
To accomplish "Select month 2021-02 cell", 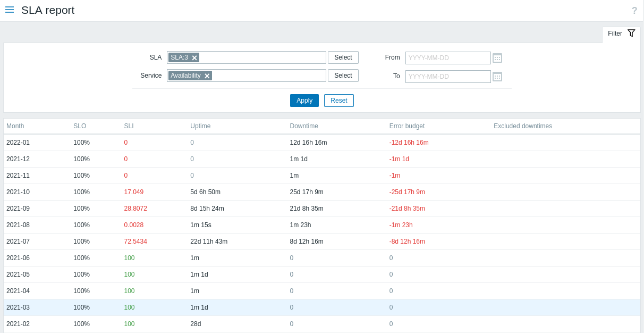I will pyautogui.click(x=18, y=324).
